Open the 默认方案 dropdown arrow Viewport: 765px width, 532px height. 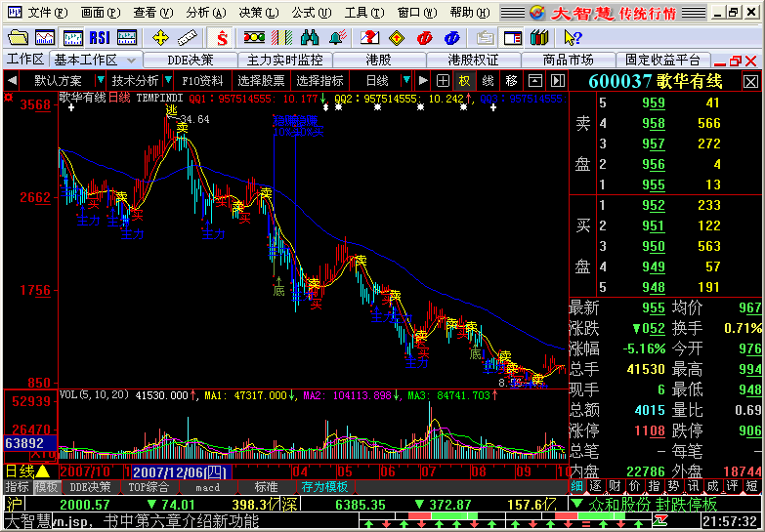pos(100,80)
